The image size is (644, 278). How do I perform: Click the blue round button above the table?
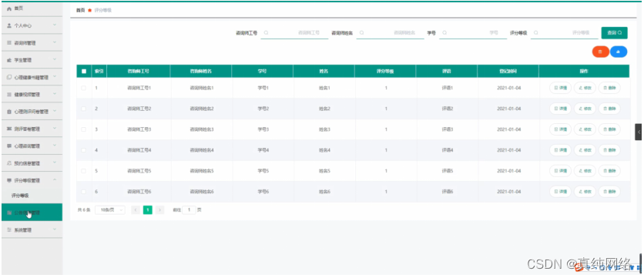(619, 52)
